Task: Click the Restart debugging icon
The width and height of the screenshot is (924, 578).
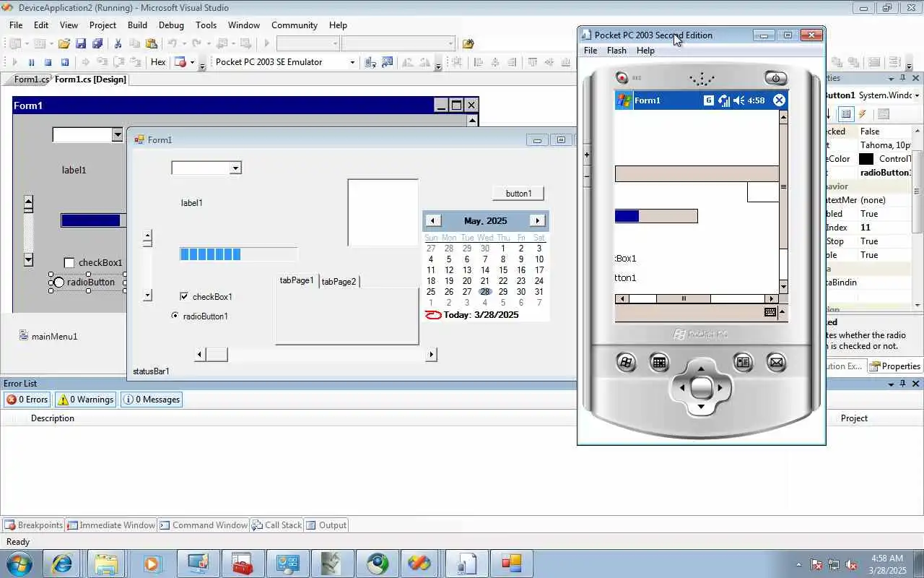Action: (x=64, y=62)
